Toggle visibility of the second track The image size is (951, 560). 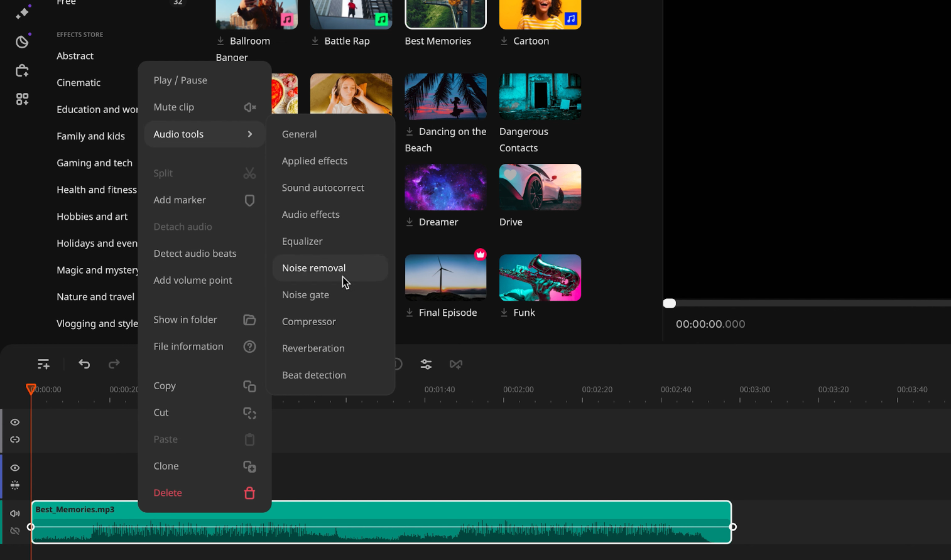(x=15, y=468)
